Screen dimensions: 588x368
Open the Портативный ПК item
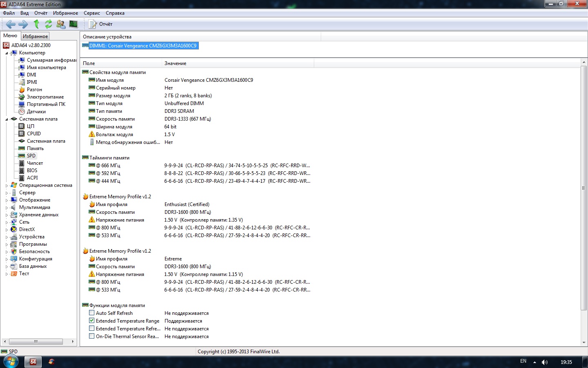pos(46,104)
